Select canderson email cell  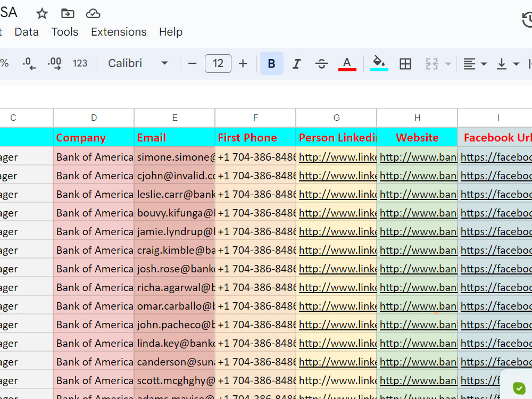174,362
